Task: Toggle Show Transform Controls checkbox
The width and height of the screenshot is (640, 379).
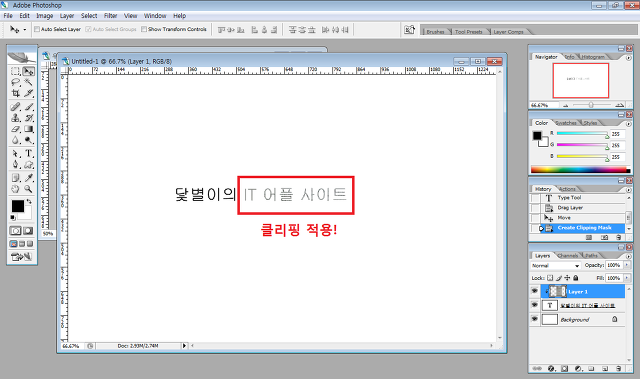Action: (x=144, y=29)
